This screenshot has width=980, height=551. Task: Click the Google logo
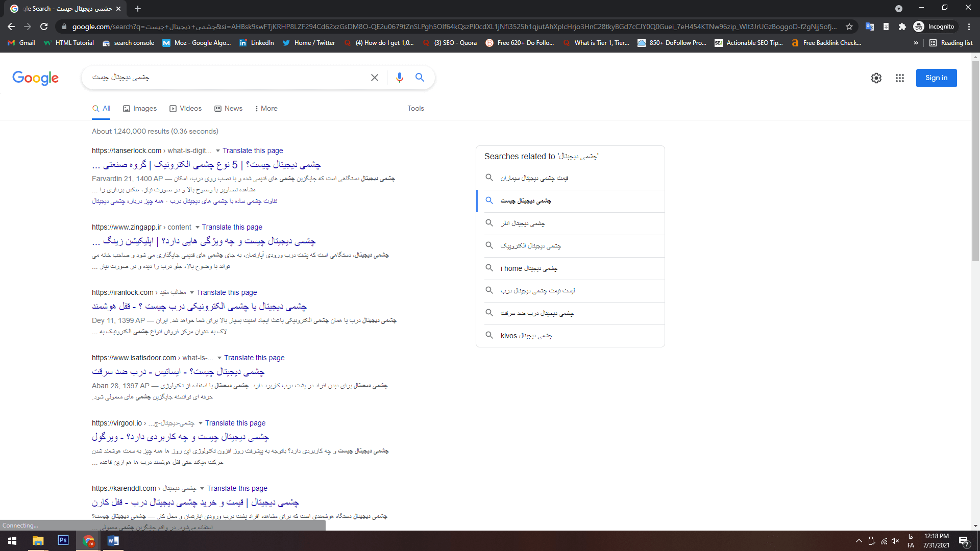(x=36, y=78)
